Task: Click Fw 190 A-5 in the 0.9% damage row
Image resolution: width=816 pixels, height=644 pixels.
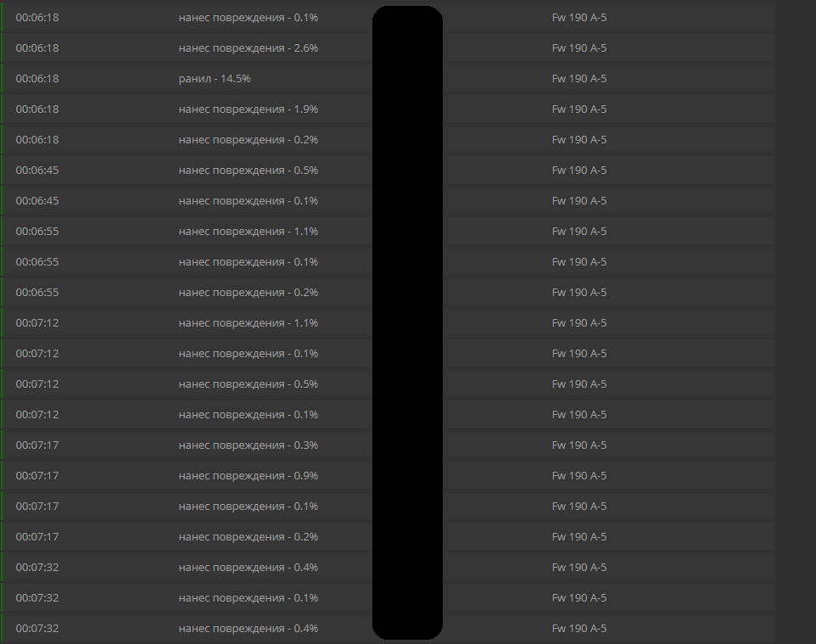Action: pyautogui.click(x=579, y=476)
